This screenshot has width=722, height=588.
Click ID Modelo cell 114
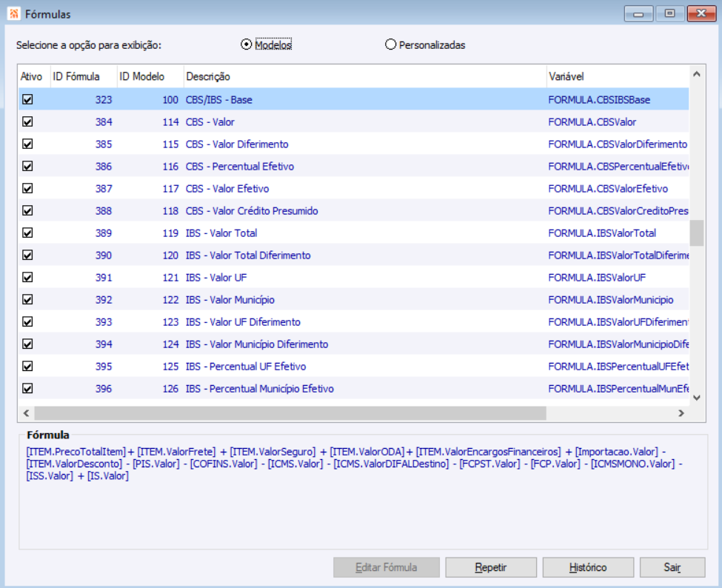pos(150,121)
